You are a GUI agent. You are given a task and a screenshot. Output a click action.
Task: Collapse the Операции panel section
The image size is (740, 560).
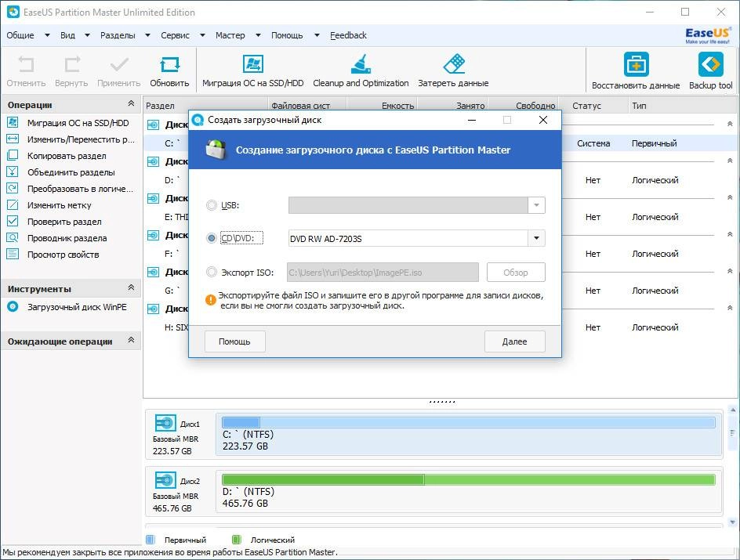tap(131, 103)
